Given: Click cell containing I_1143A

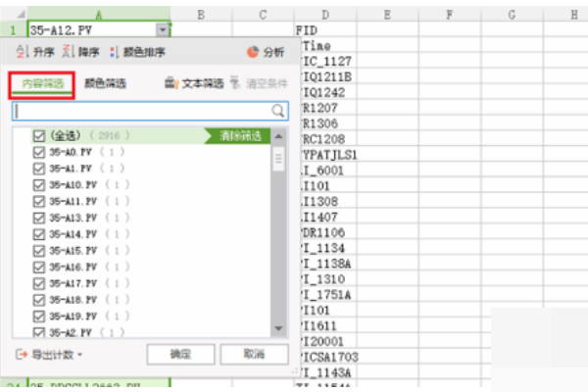Looking at the screenshot, I should [x=328, y=372].
